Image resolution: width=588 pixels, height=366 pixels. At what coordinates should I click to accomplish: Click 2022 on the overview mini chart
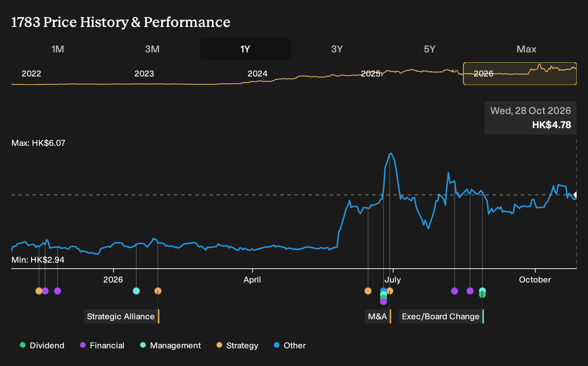click(x=31, y=74)
